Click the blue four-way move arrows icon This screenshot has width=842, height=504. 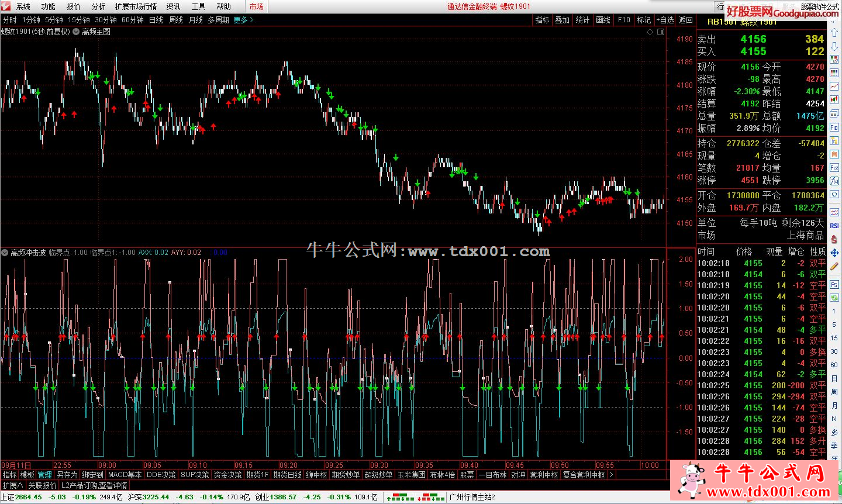click(x=834, y=253)
